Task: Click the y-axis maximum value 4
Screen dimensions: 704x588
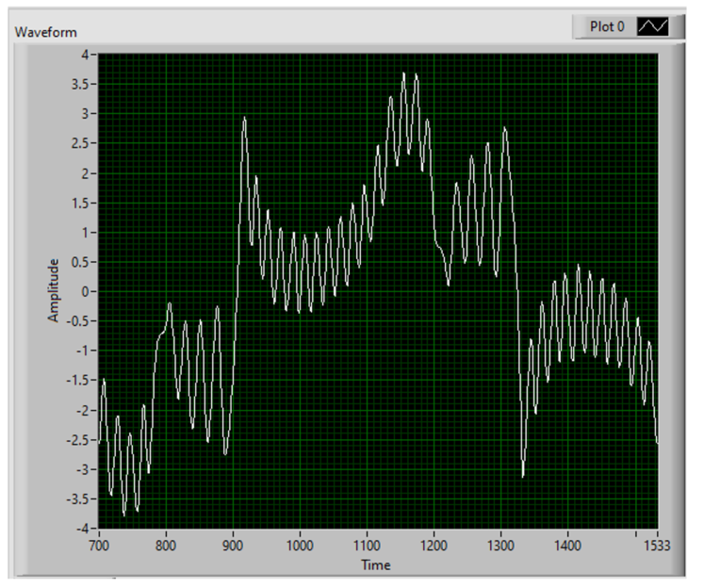Action: click(86, 56)
